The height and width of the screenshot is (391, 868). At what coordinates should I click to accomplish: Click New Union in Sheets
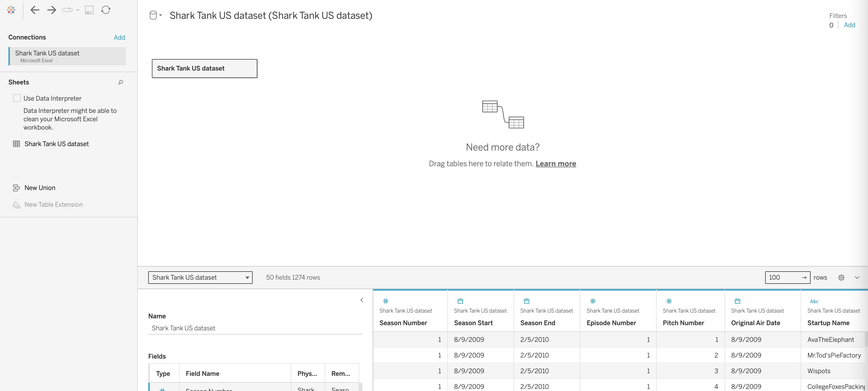(x=40, y=188)
